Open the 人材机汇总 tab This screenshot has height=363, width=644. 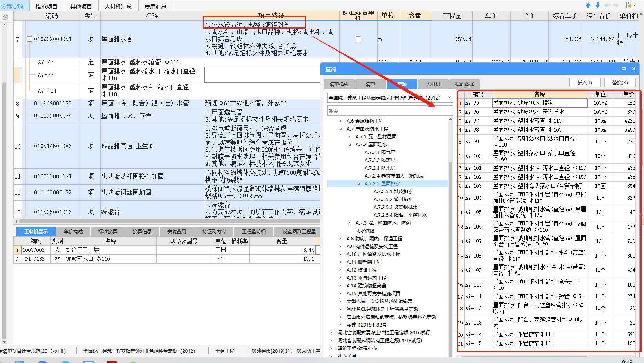click(118, 7)
